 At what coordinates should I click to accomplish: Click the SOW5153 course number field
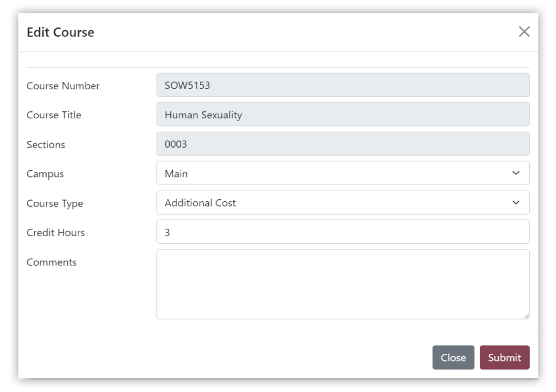tap(342, 85)
